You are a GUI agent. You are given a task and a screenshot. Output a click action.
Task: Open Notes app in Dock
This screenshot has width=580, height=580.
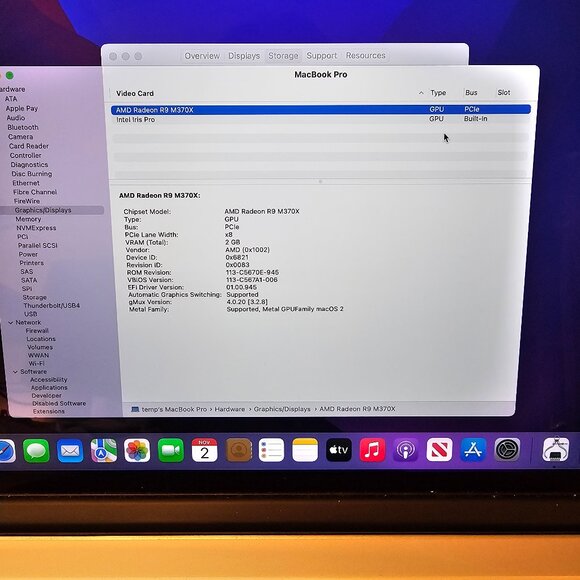[x=305, y=450]
